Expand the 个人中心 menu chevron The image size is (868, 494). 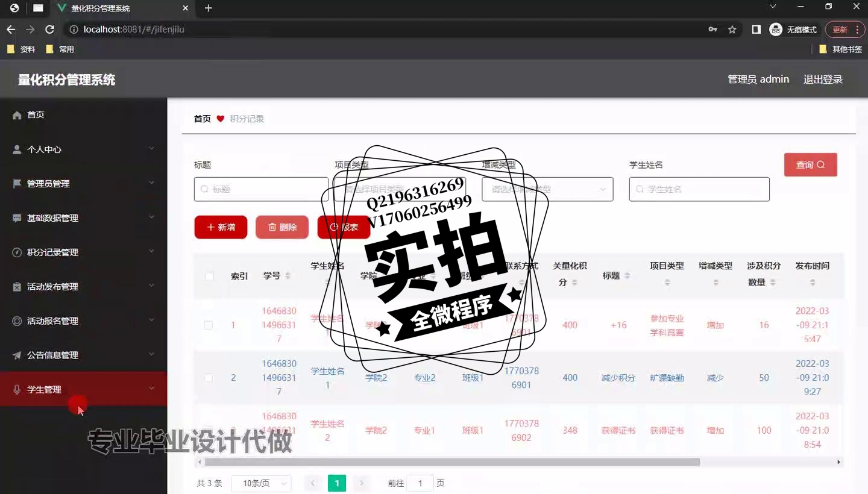point(152,149)
